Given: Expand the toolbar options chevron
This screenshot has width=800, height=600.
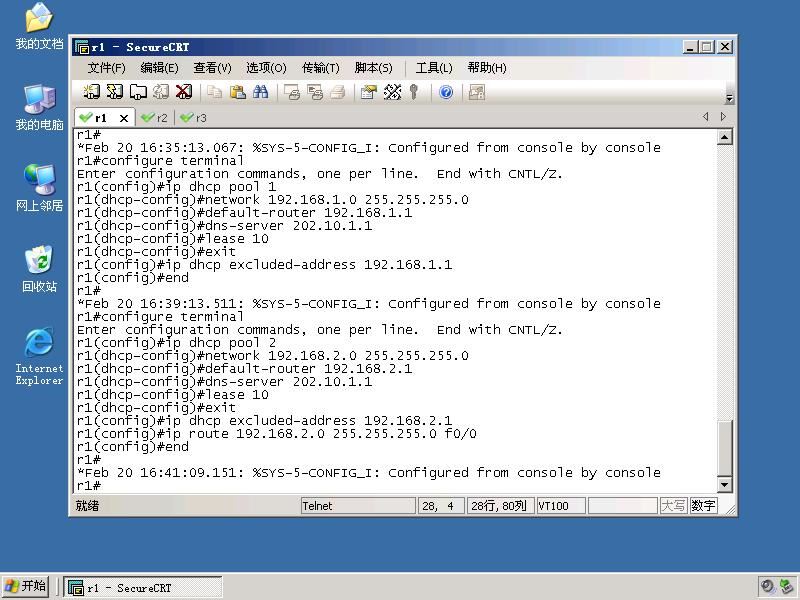Looking at the screenshot, I should click(729, 98).
